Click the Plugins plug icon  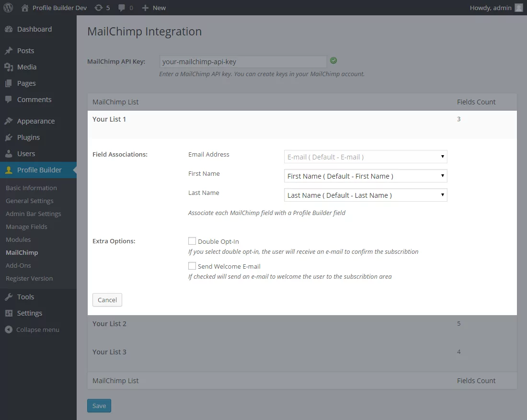(x=9, y=137)
